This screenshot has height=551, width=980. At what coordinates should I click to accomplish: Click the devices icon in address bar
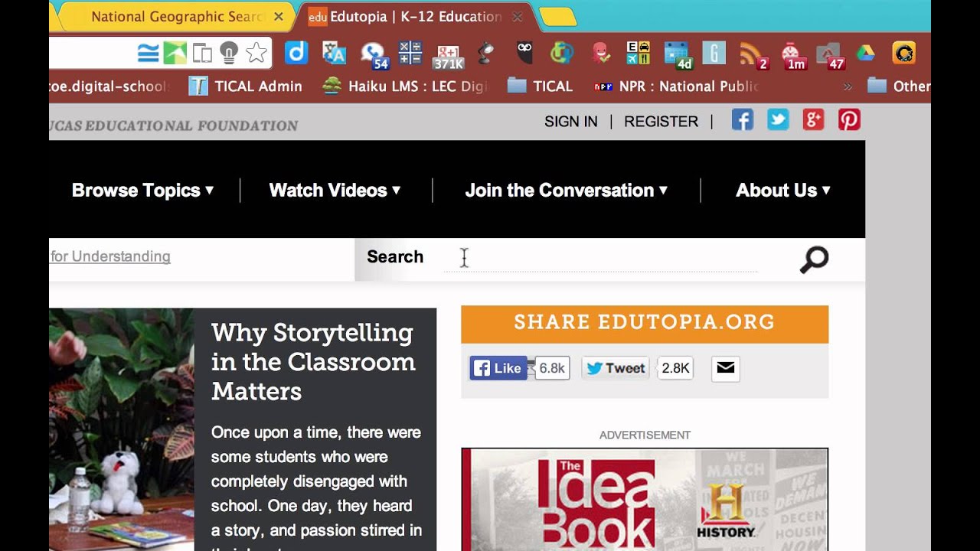pos(202,53)
